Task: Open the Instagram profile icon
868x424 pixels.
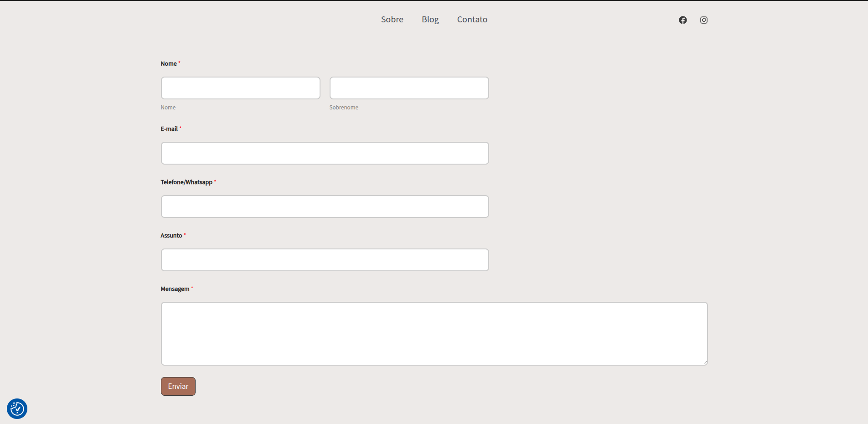Action: 704,20
